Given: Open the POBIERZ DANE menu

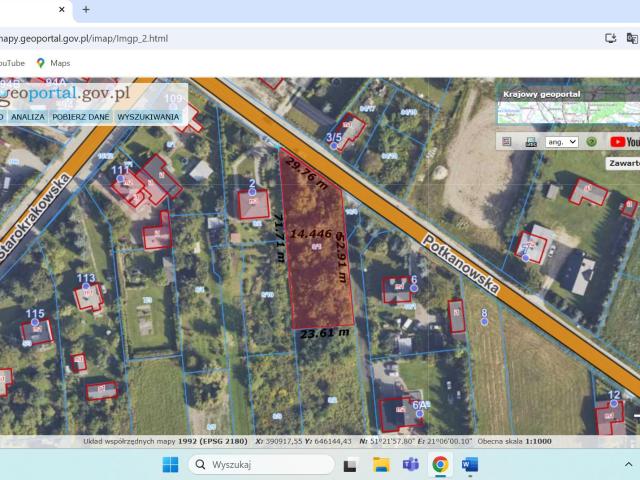Looking at the screenshot, I should [81, 117].
